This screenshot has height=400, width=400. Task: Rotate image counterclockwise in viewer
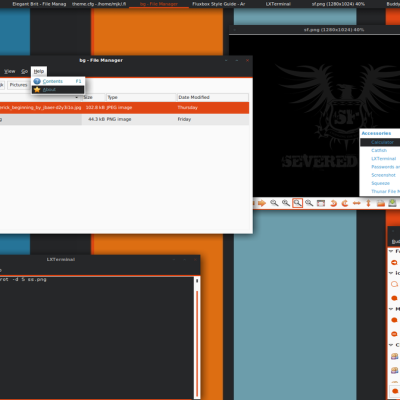click(x=333, y=203)
